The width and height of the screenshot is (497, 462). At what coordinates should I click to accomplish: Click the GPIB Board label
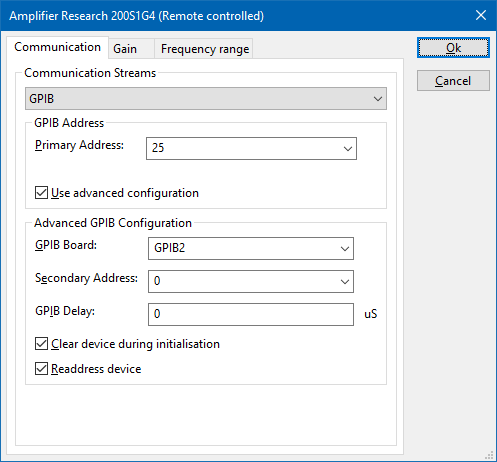click(x=66, y=245)
